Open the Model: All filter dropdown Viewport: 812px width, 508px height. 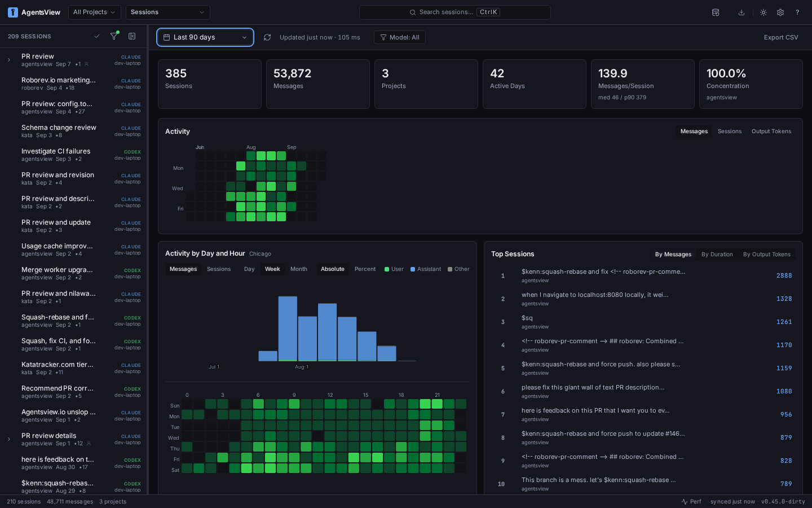point(400,37)
